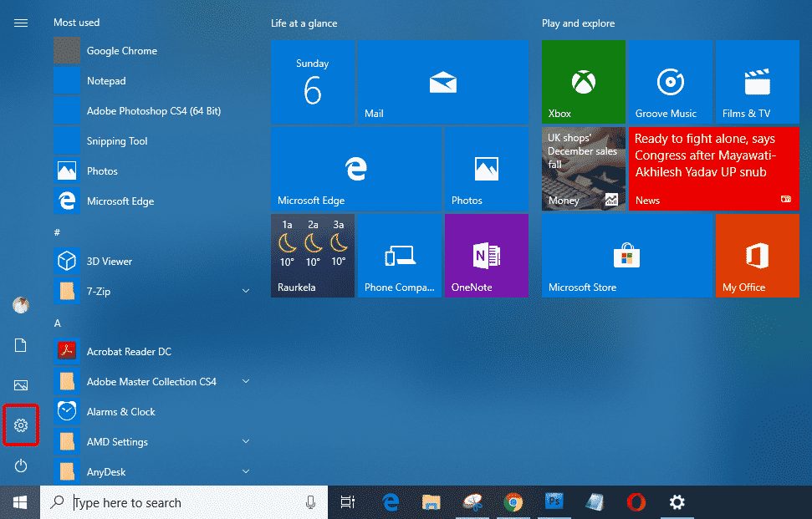Open the Microsoft Edge tile

356,169
